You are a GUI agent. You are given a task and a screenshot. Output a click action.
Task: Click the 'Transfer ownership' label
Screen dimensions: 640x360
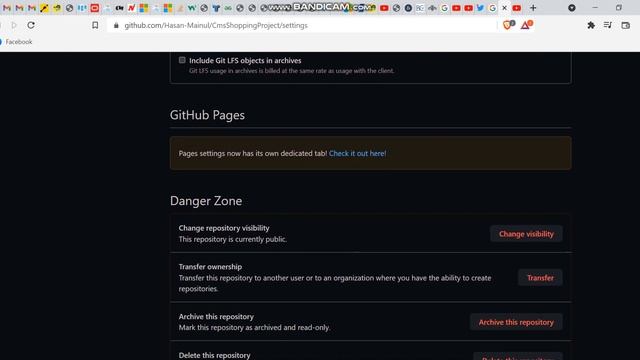pos(210,267)
